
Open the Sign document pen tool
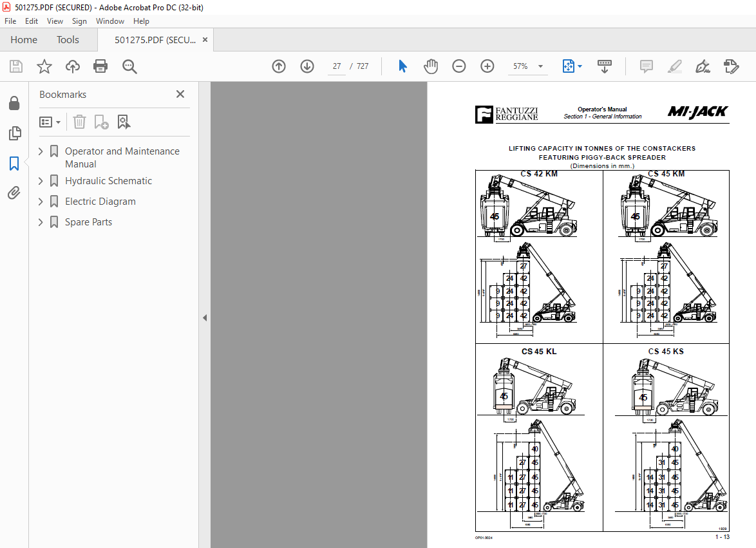point(703,66)
